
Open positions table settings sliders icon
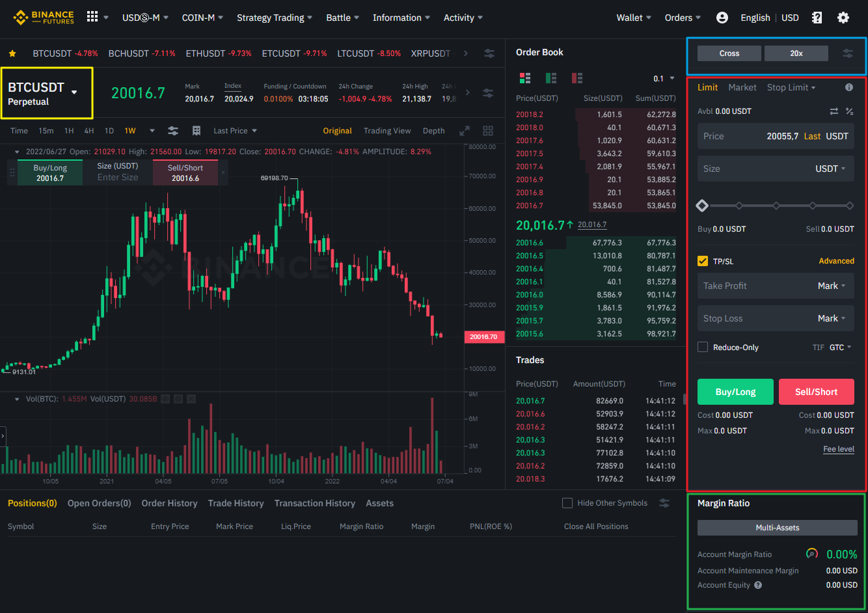coord(664,503)
